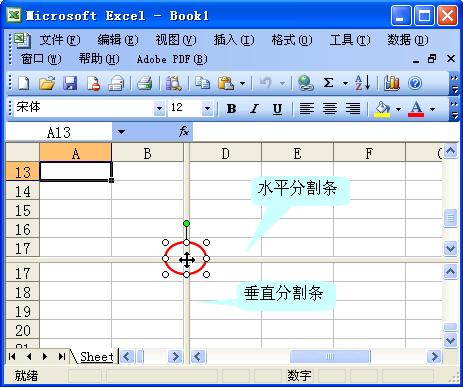Click the New blank workbook icon

coord(23,83)
